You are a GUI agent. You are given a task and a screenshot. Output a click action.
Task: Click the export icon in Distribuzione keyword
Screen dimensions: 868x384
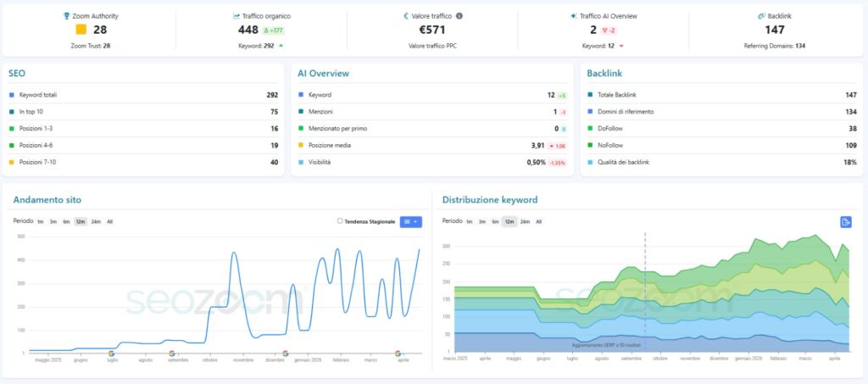click(846, 222)
